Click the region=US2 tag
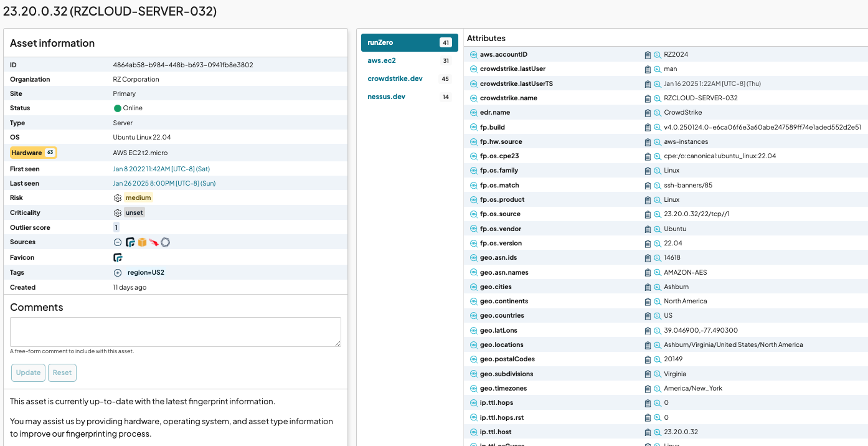 (146, 273)
